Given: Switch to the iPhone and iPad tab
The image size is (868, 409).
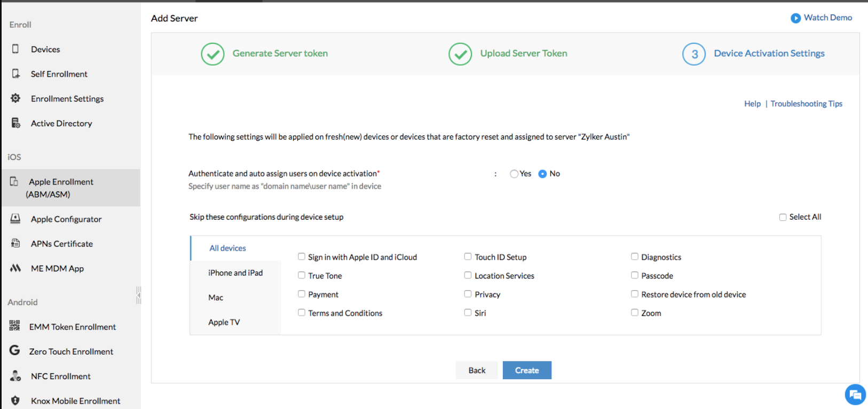Looking at the screenshot, I should tap(235, 273).
